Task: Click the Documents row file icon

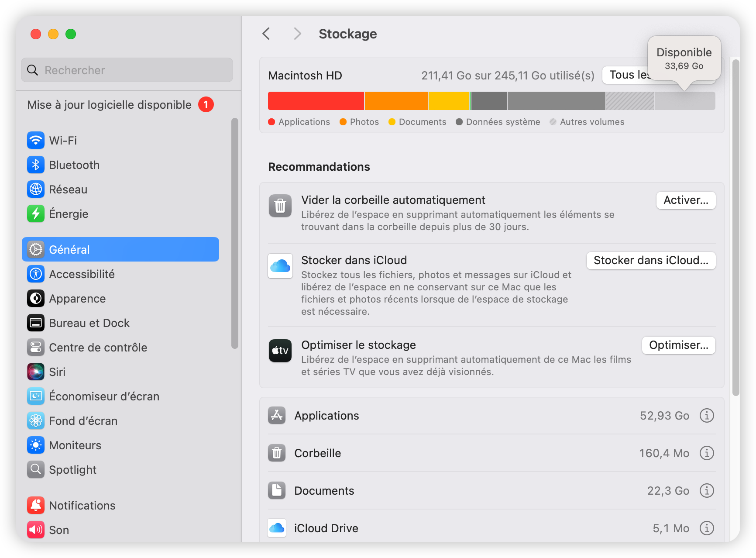Action: pyautogui.click(x=277, y=491)
